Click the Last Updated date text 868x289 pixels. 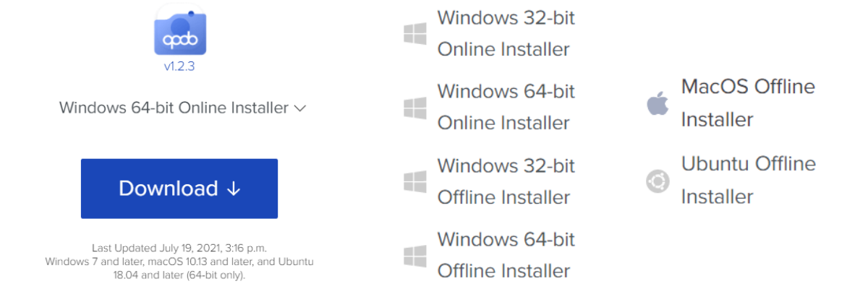coord(179,248)
